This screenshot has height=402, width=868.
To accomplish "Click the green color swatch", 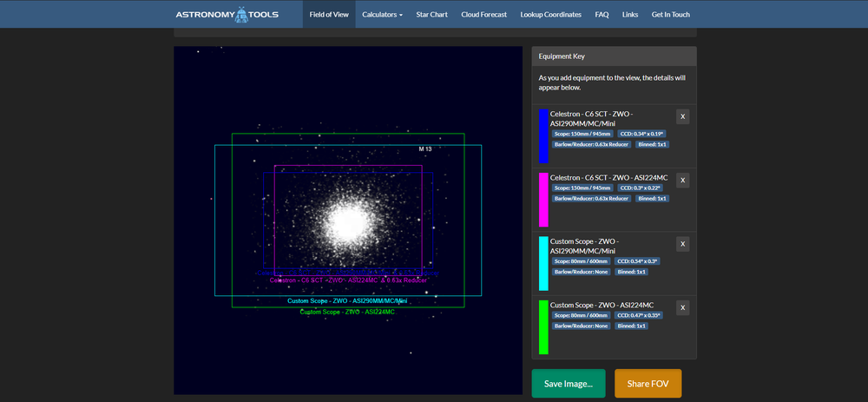I will point(543,326).
